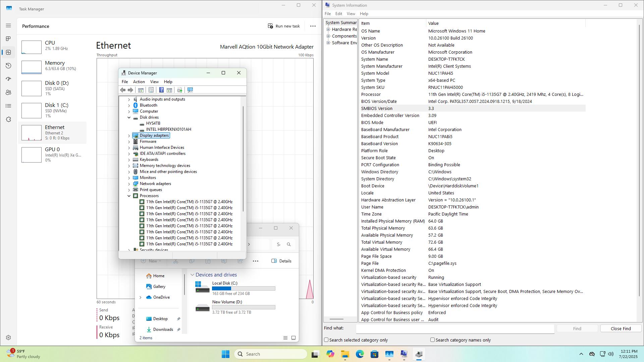Expand Components node in System Information
The height and width of the screenshot is (362, 644).
[328, 36]
